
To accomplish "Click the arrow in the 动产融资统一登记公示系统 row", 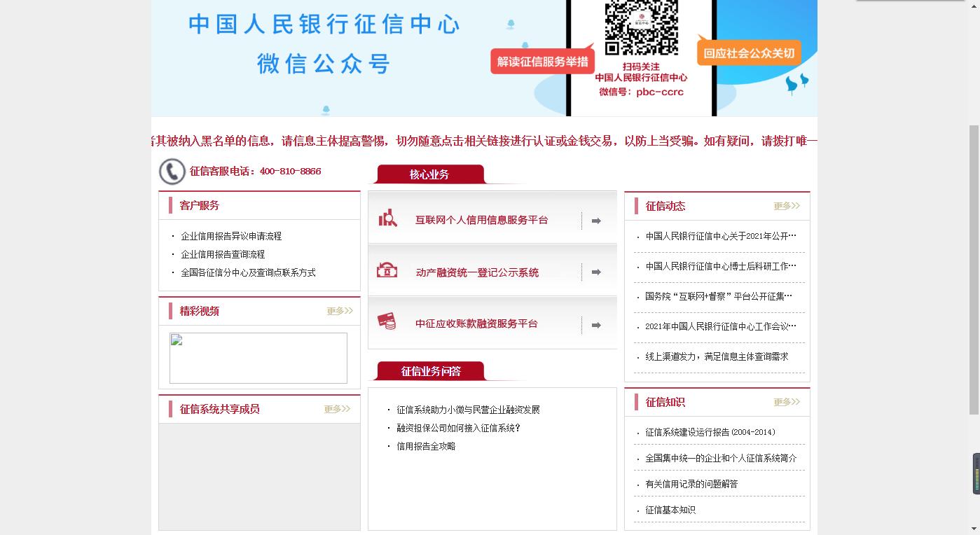I will point(596,272).
